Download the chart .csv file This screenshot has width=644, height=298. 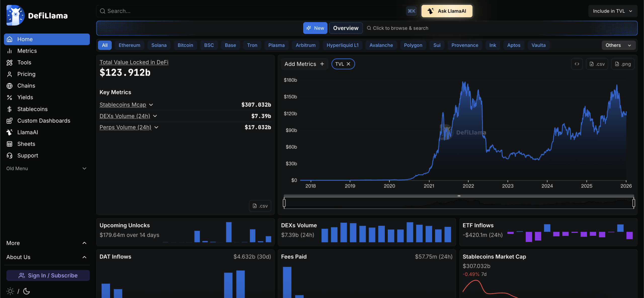pyautogui.click(x=597, y=64)
